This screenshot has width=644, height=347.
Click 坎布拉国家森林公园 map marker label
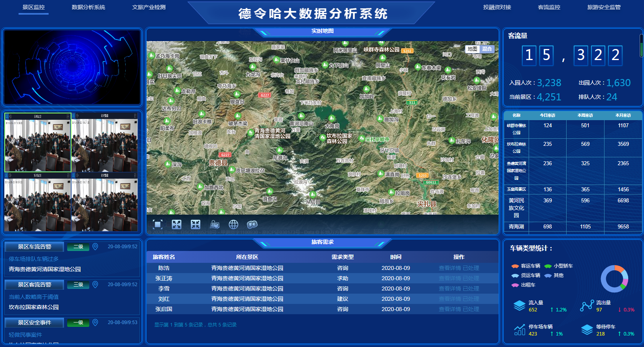tap(339, 138)
